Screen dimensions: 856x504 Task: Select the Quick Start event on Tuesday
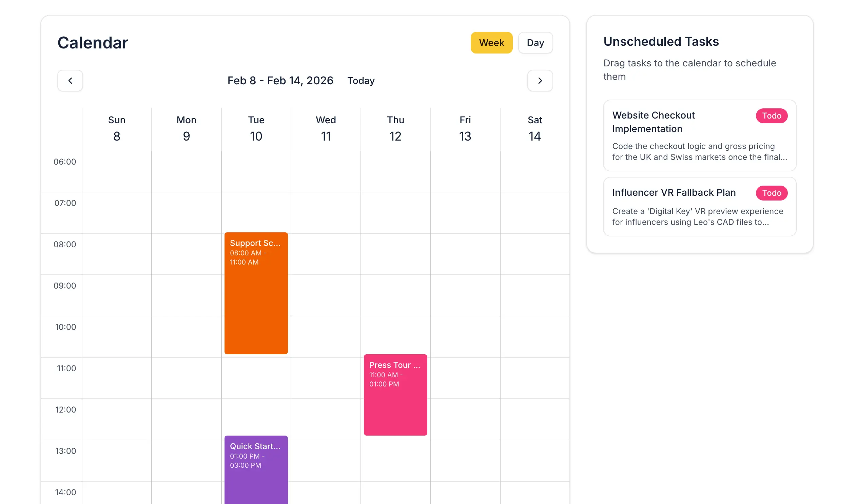click(x=256, y=469)
